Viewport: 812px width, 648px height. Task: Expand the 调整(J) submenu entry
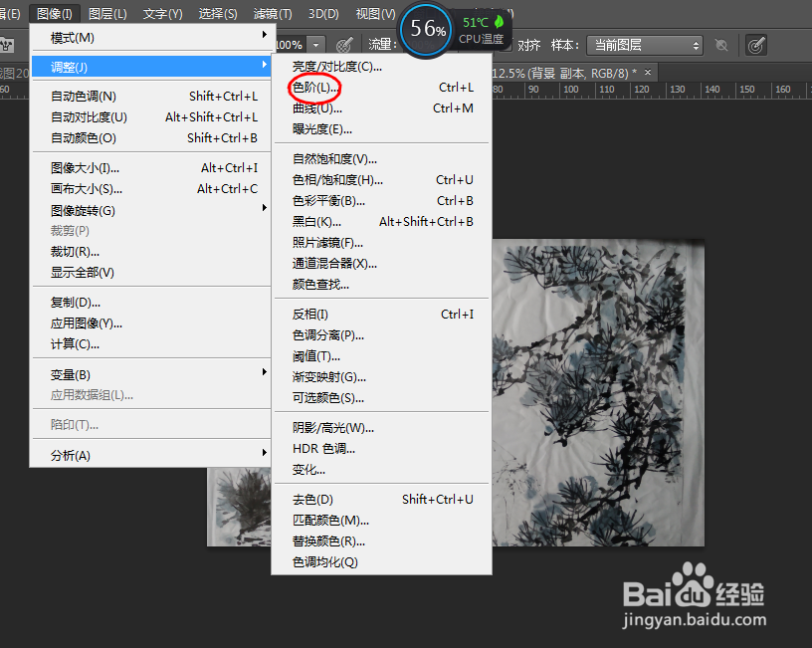pyautogui.click(x=151, y=67)
